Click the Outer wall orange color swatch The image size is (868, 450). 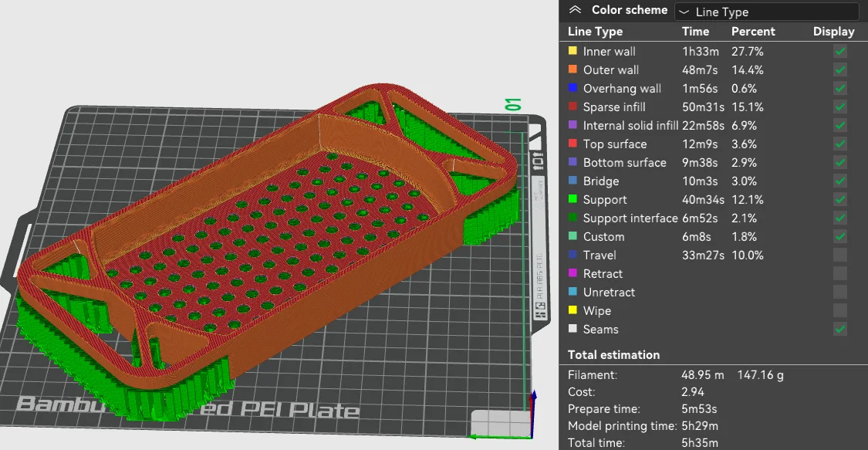click(x=572, y=69)
